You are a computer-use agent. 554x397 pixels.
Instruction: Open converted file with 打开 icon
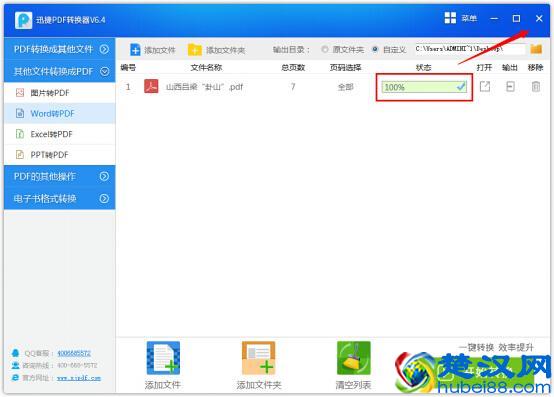[485, 87]
